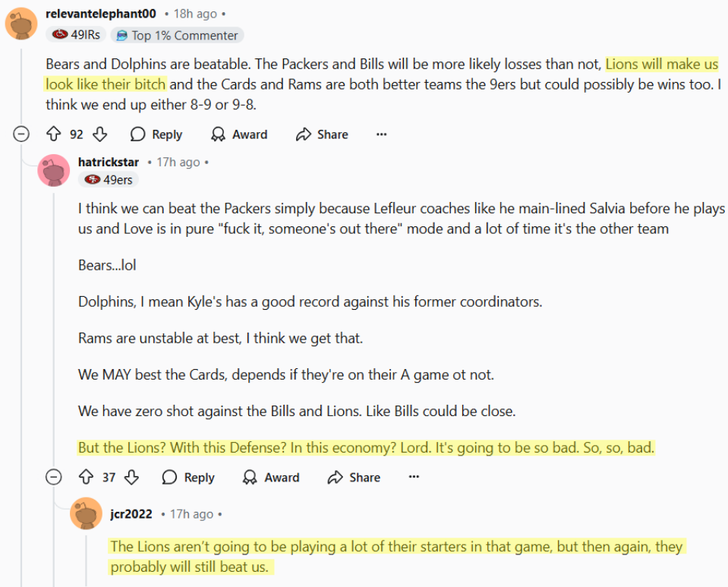Click jcr2022's avatar icon
Viewport: 728px width, 587px height.
click(86, 515)
